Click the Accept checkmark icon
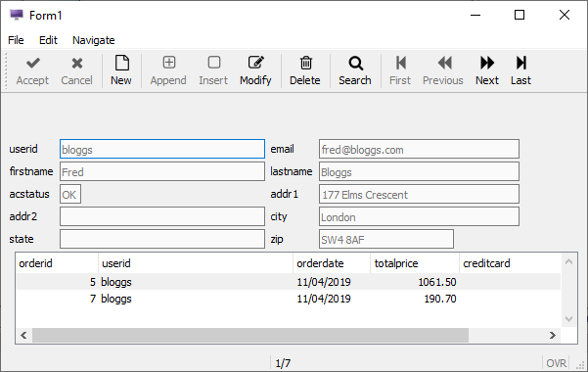The image size is (588, 372). click(32, 63)
